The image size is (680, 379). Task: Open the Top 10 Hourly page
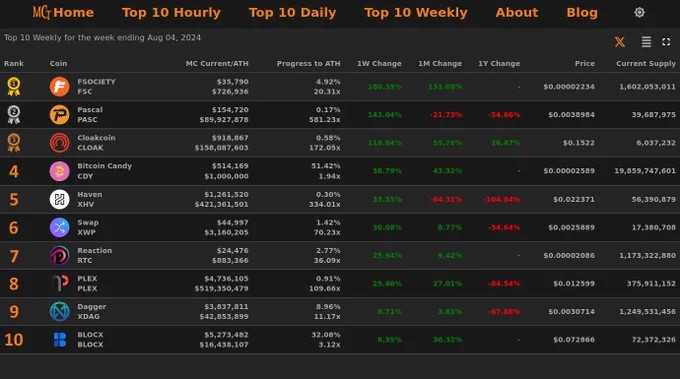171,13
